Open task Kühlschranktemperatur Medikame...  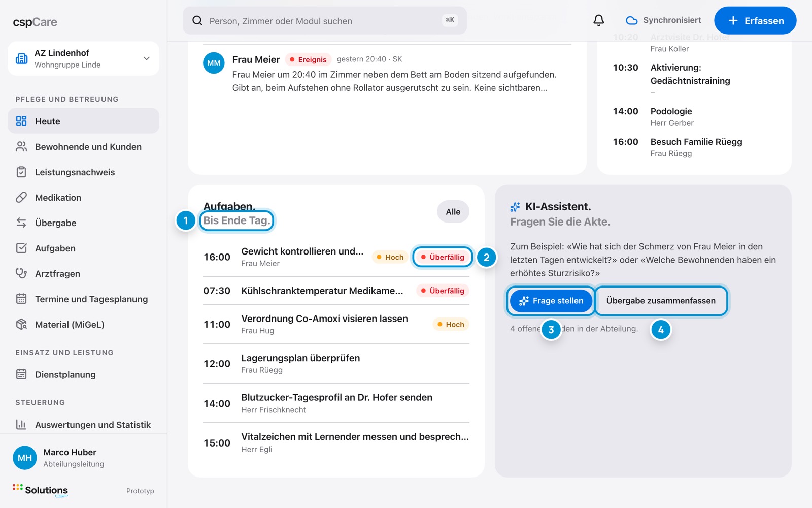pos(336,291)
